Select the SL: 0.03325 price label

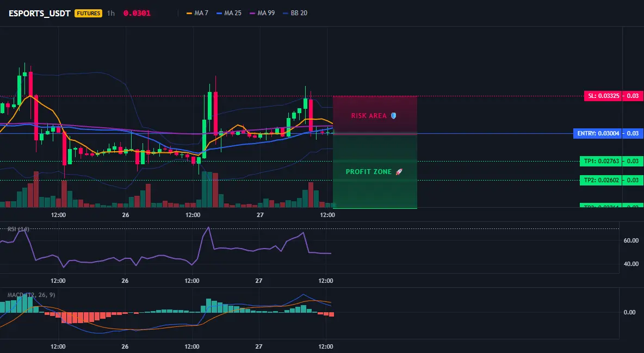pos(603,96)
